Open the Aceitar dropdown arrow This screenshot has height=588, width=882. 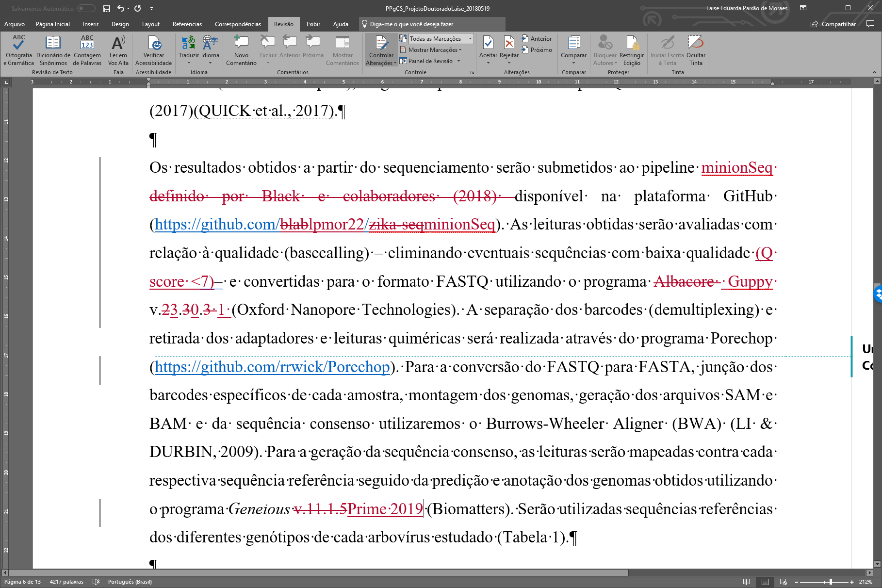tap(488, 63)
